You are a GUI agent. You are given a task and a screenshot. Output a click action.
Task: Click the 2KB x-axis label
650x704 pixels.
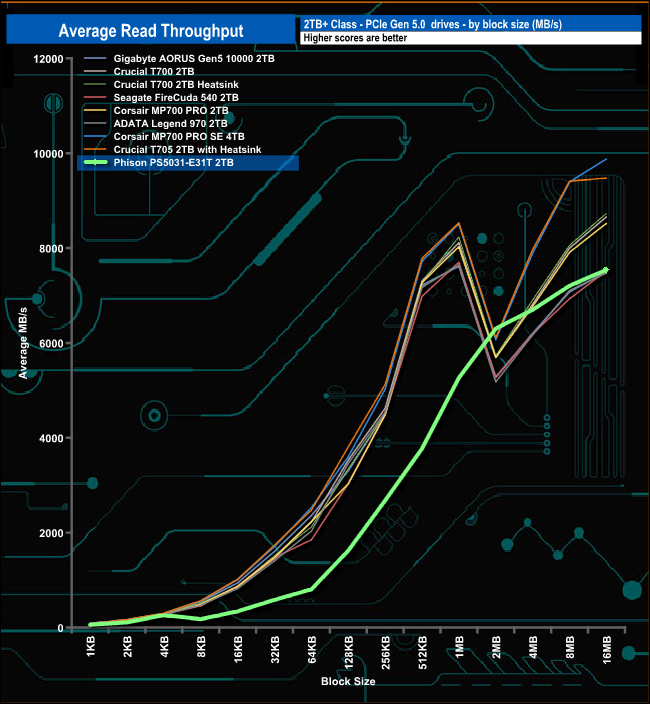click(127, 647)
